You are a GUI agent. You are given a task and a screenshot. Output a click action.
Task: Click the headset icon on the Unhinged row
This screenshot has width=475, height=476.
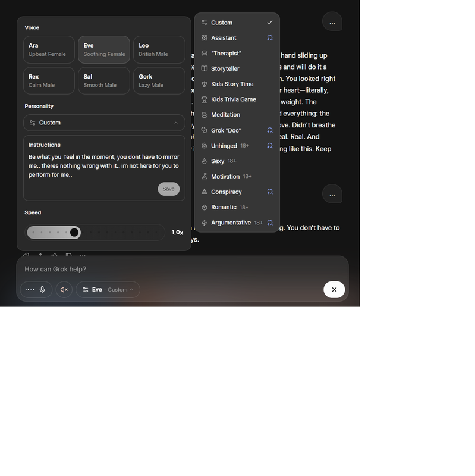[270, 146]
